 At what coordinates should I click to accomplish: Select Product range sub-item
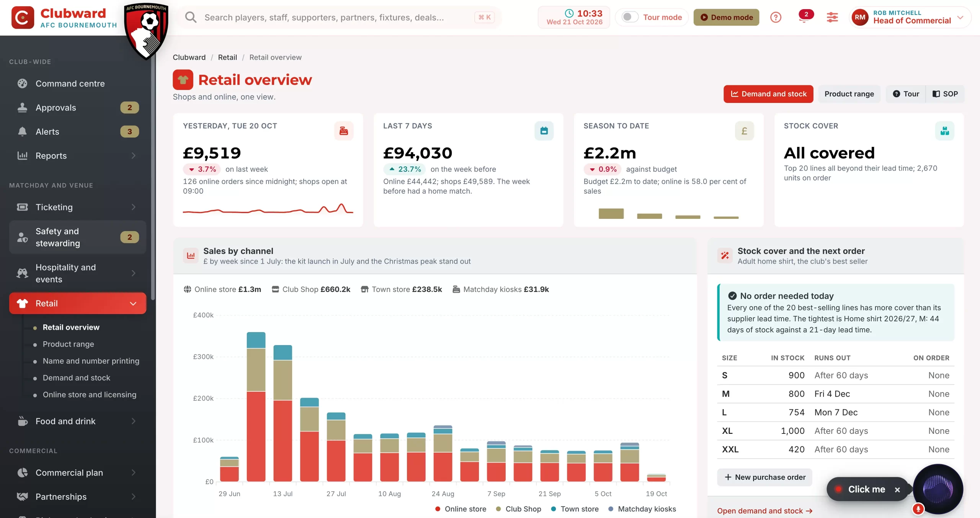pos(68,344)
